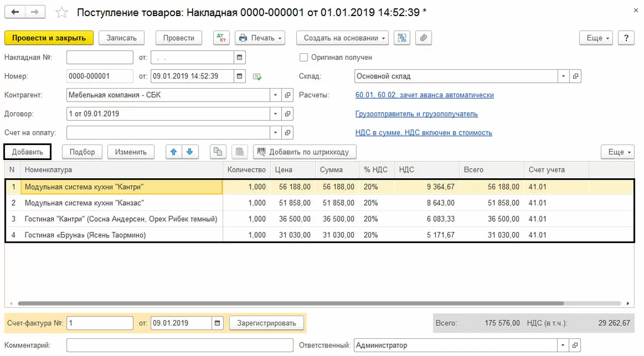Click the copy rows icon
The height and width of the screenshot is (356, 644).
pos(217,152)
